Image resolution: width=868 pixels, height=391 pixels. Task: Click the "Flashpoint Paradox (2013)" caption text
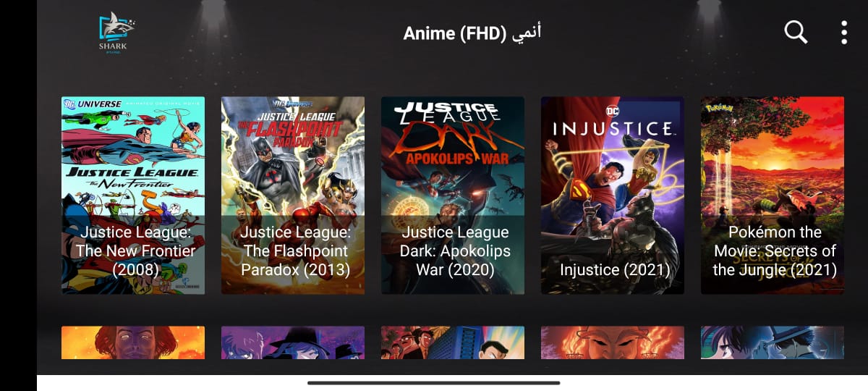tap(295, 261)
